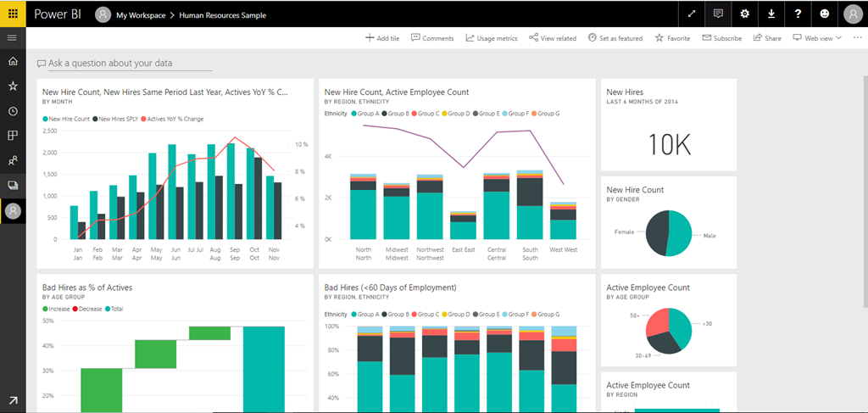Open the user profile avatar top right
This screenshot has width=868, height=413.
point(853,14)
